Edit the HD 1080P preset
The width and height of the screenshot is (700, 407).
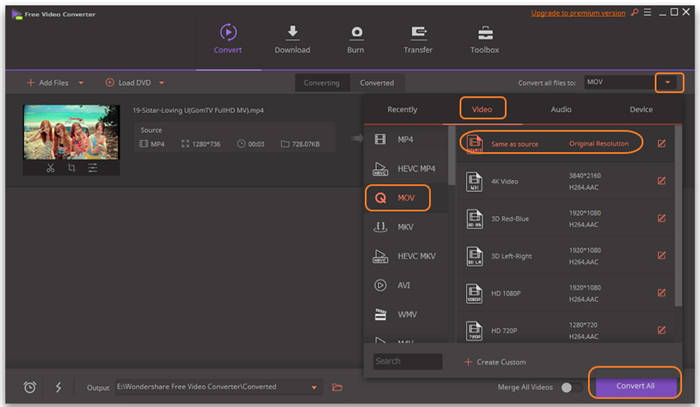pos(662,293)
